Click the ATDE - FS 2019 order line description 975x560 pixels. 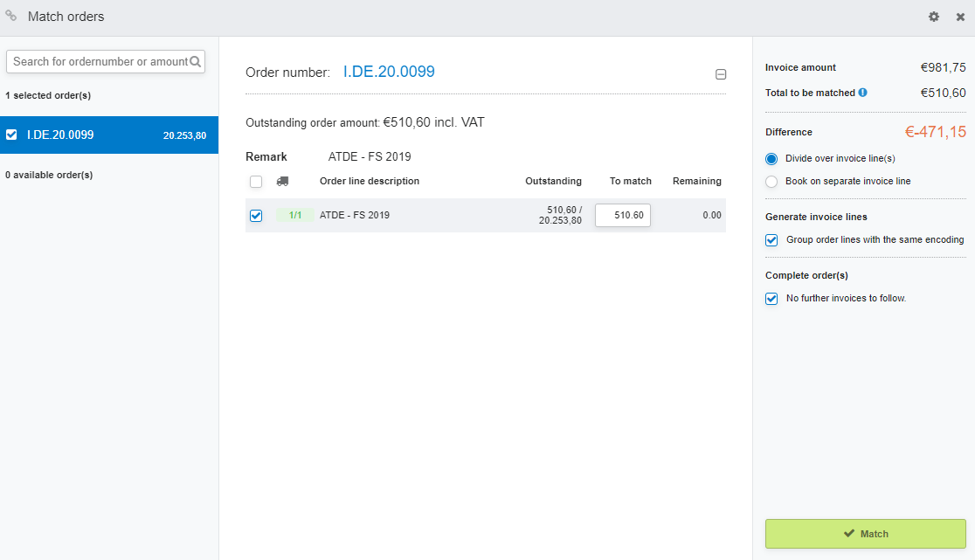(x=355, y=215)
